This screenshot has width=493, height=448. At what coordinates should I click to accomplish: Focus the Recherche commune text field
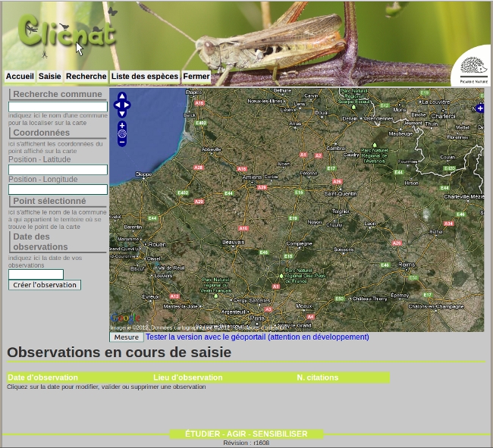point(58,107)
